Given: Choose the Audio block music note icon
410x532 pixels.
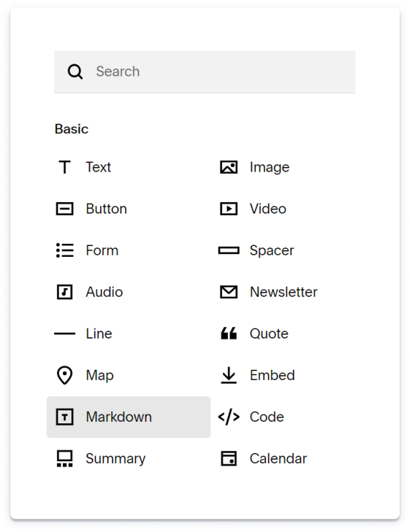Looking at the screenshot, I should pos(64,292).
